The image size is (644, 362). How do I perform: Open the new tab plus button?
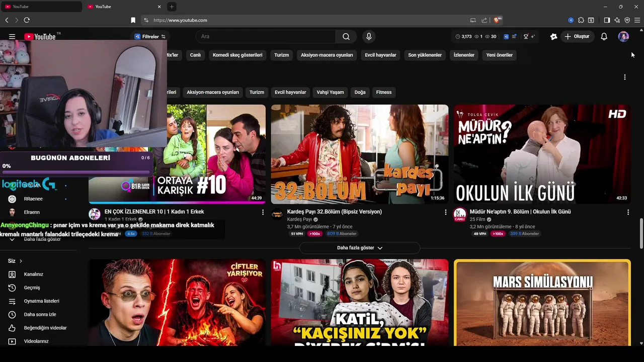172,7
